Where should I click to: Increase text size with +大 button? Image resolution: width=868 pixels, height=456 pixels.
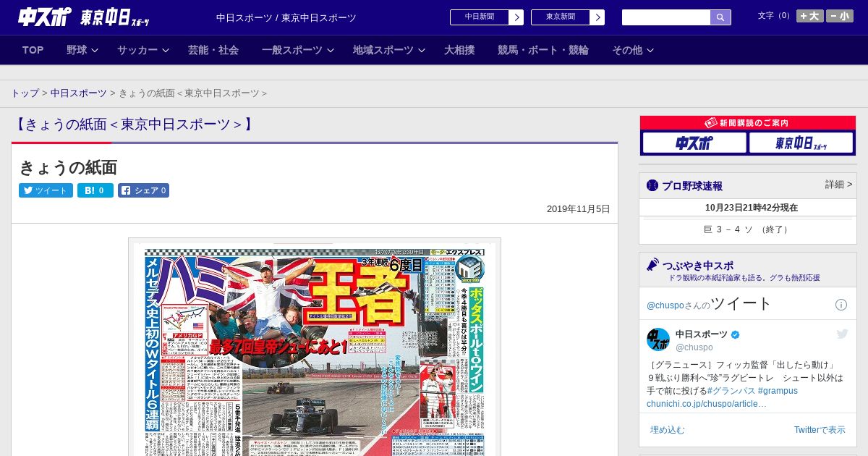point(809,16)
